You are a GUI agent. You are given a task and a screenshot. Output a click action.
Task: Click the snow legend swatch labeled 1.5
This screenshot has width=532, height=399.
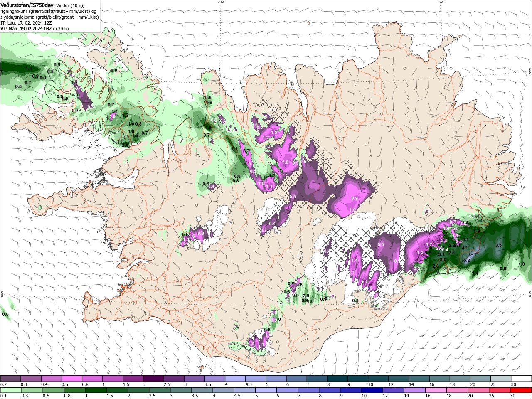[x=133, y=379]
